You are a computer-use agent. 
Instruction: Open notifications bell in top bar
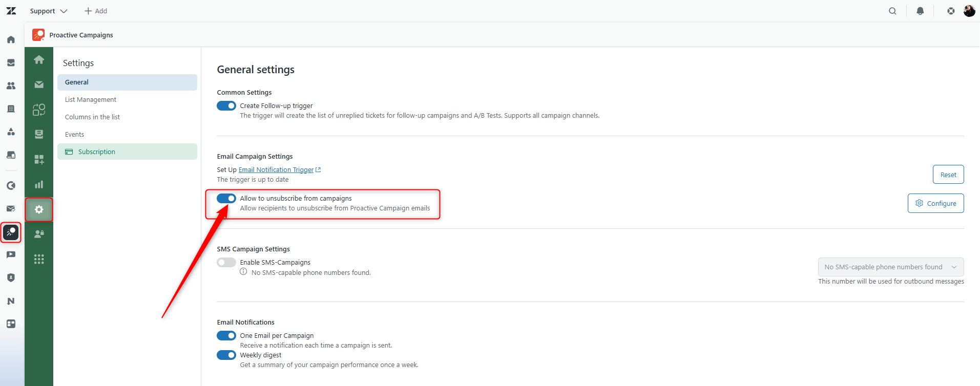tap(920, 11)
